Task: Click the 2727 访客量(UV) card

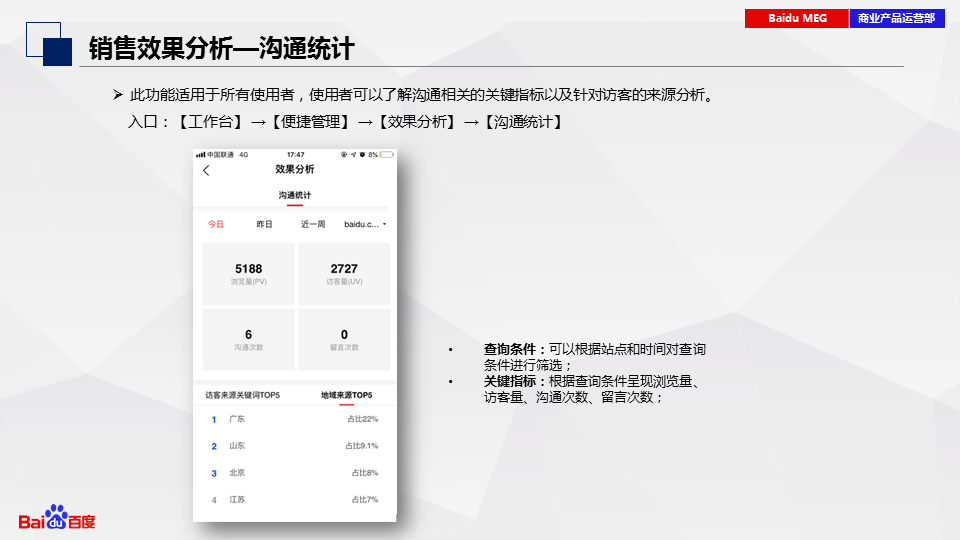Action: click(344, 274)
